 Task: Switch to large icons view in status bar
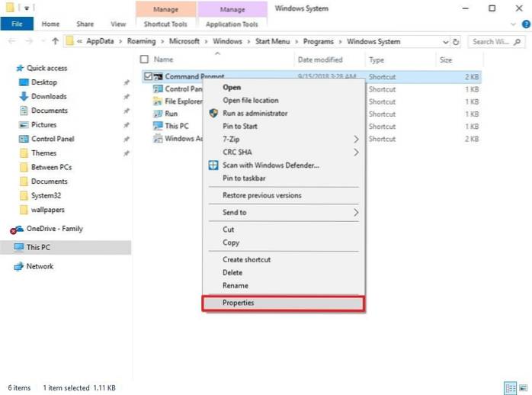[522, 387]
